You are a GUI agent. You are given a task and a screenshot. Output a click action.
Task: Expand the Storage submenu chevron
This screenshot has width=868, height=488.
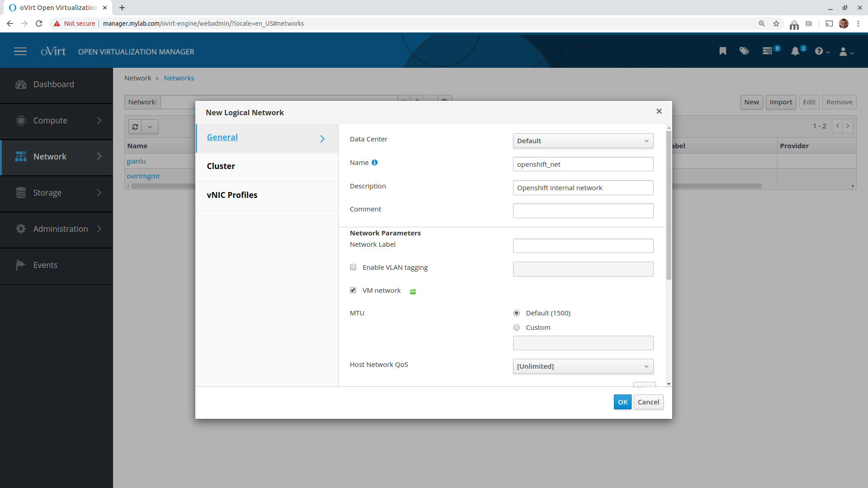99,193
